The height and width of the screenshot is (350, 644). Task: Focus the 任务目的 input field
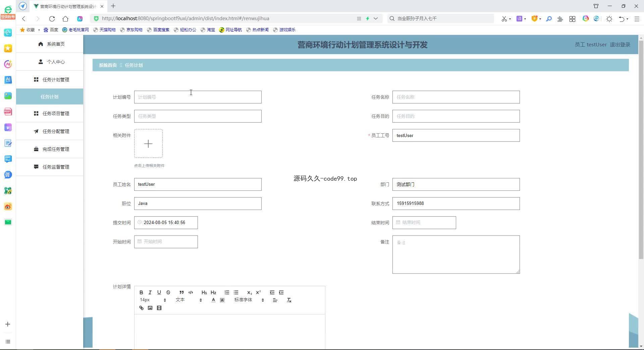456,116
